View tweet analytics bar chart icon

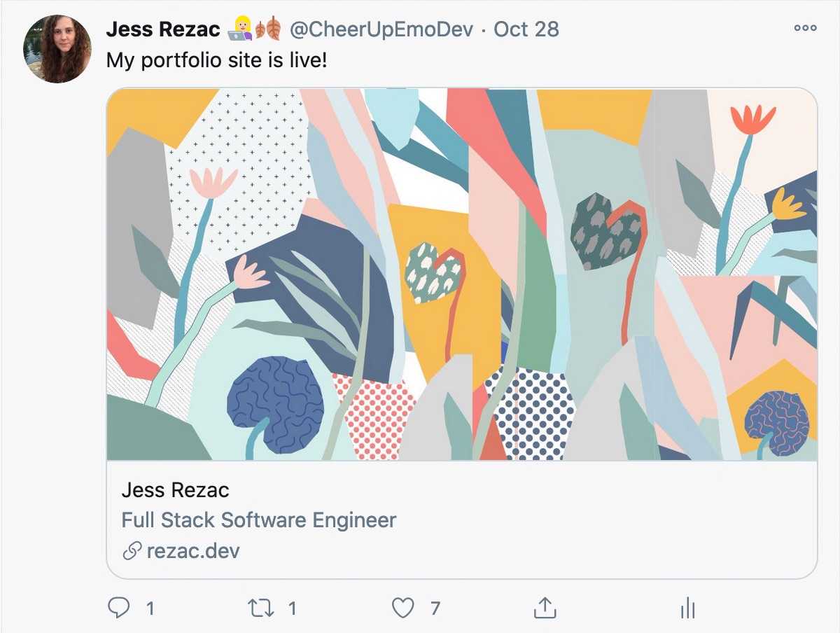click(x=687, y=608)
